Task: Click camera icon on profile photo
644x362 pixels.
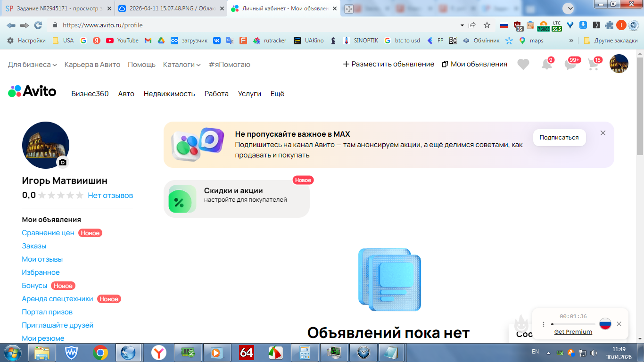Action: (63, 162)
